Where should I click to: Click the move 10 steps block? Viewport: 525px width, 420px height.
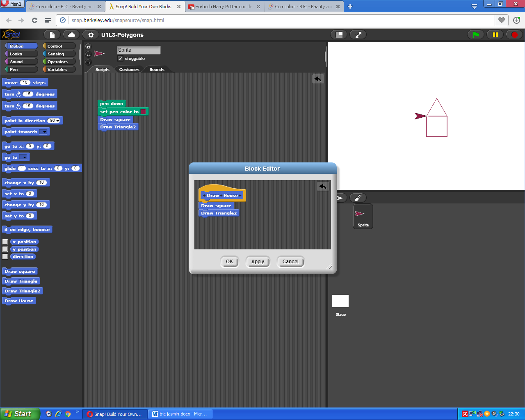(25, 82)
